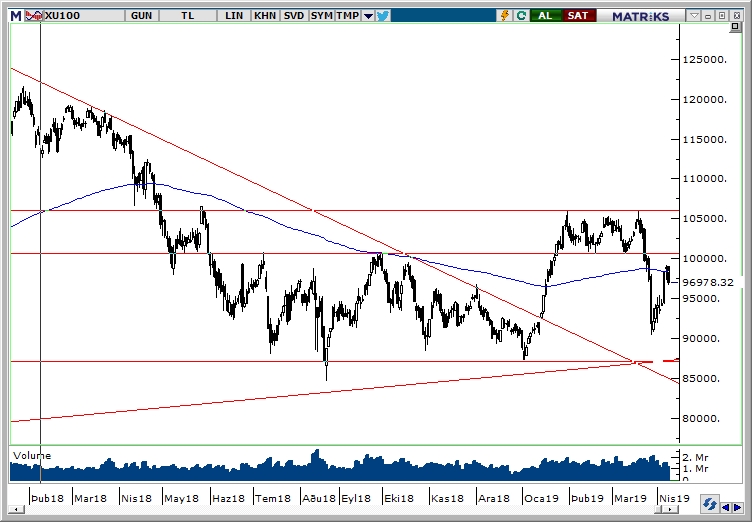Screen dimensions: 752x522
Task: Click the Oca19 date axis label
Action: 541,498
